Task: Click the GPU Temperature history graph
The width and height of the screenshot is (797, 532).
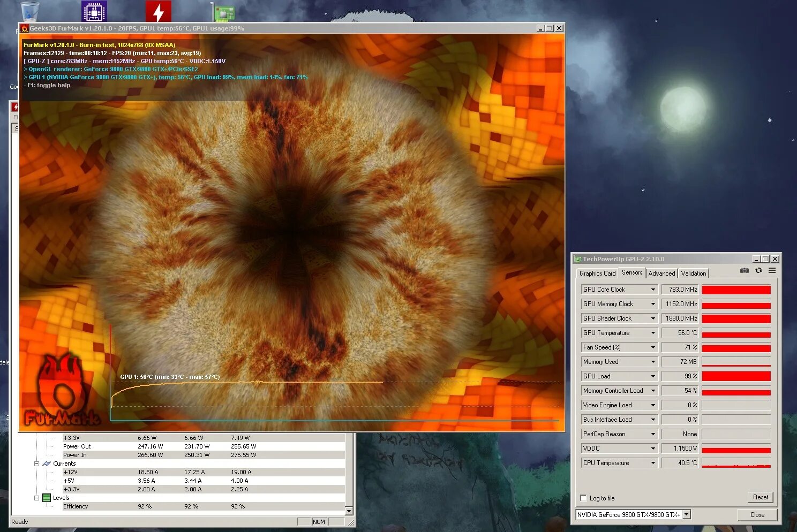Action: click(736, 333)
